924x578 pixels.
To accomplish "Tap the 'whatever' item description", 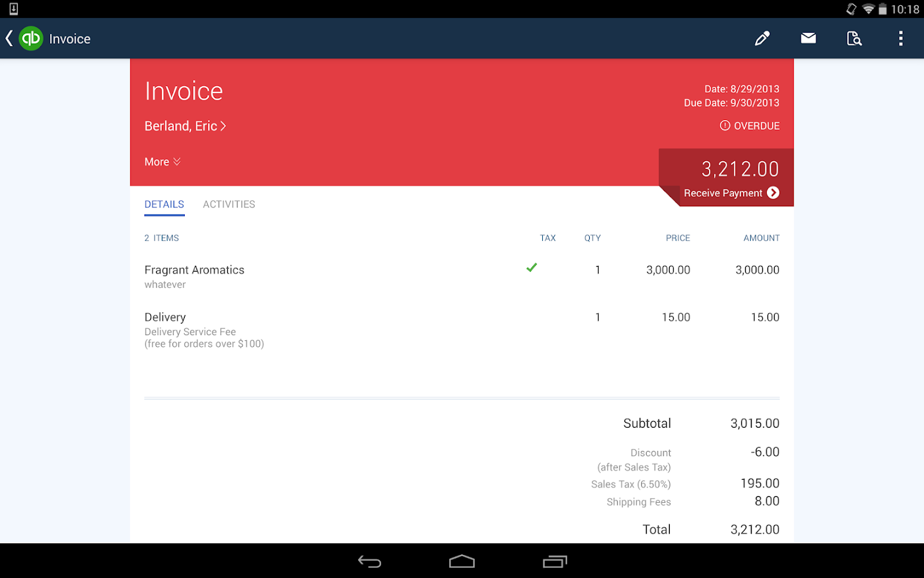I will click(165, 285).
